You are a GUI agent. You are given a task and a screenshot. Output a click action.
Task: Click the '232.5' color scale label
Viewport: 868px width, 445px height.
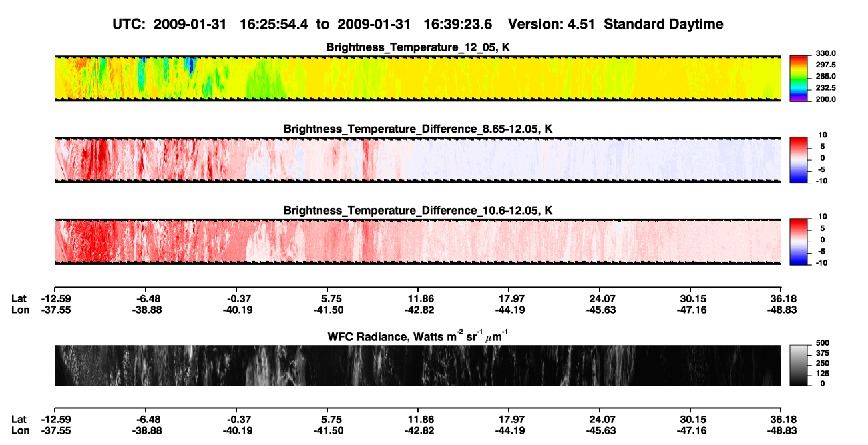[825, 88]
